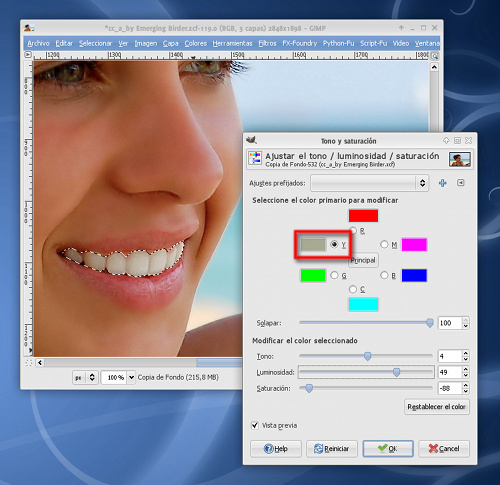Click the Hue-Saturation tool icon in header
The height and width of the screenshot is (485, 500).
(x=255, y=158)
